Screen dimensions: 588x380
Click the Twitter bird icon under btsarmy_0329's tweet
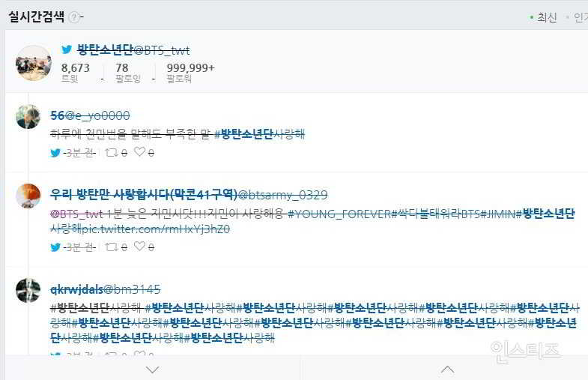click(55, 247)
